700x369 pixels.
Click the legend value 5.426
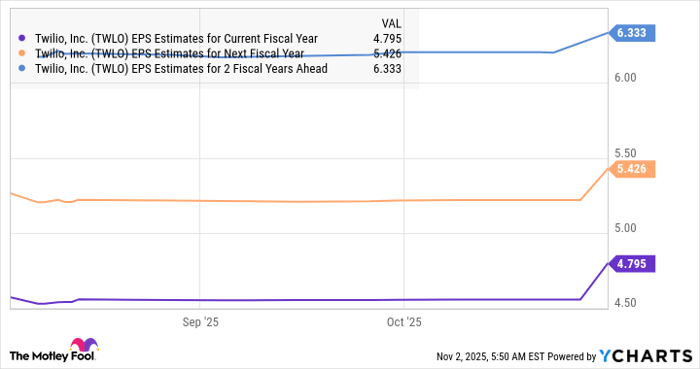coord(387,54)
